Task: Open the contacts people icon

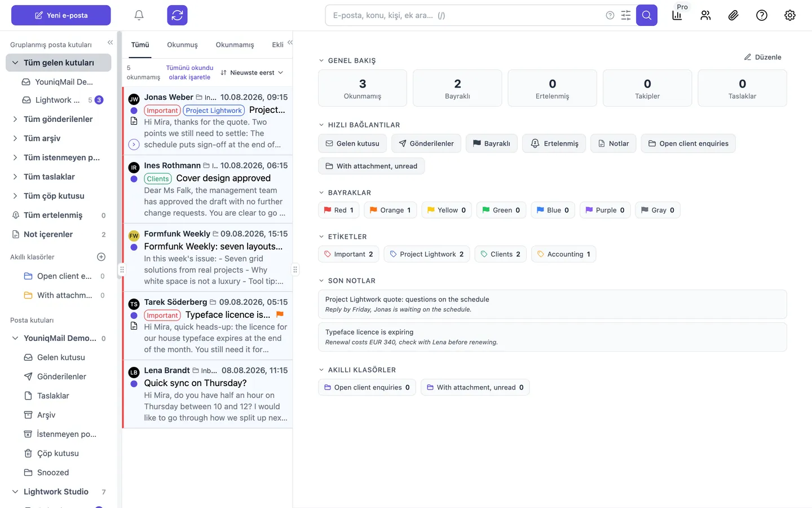Action: (x=705, y=15)
